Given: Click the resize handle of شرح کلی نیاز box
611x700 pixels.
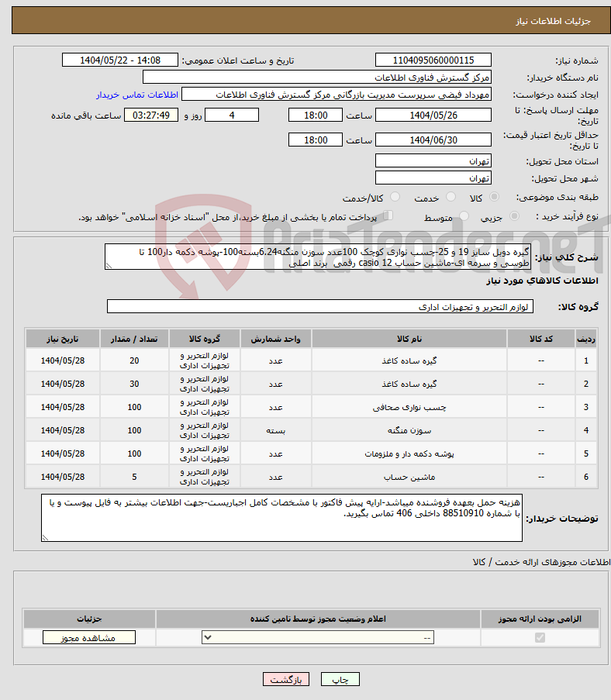Looking at the screenshot, I should pos(109,266).
